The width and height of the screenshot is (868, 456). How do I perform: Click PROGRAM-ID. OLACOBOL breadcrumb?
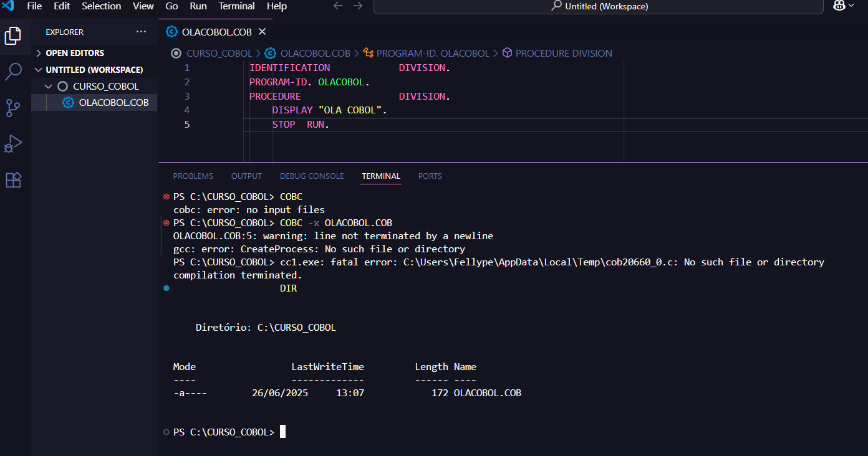pyautogui.click(x=433, y=54)
